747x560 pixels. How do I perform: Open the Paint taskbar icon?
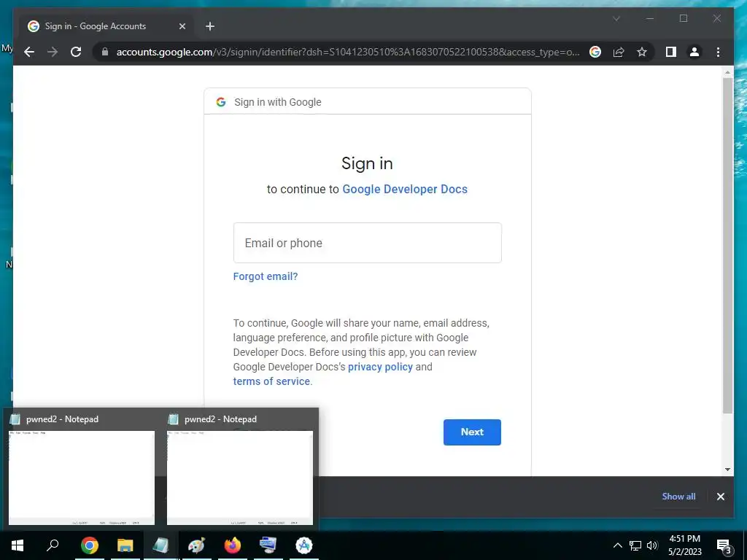(197, 545)
